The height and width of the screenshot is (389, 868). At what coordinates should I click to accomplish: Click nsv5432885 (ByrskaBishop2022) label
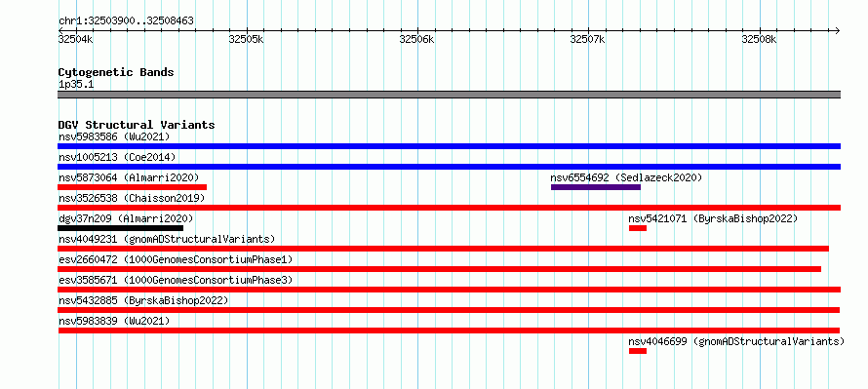coord(143,300)
